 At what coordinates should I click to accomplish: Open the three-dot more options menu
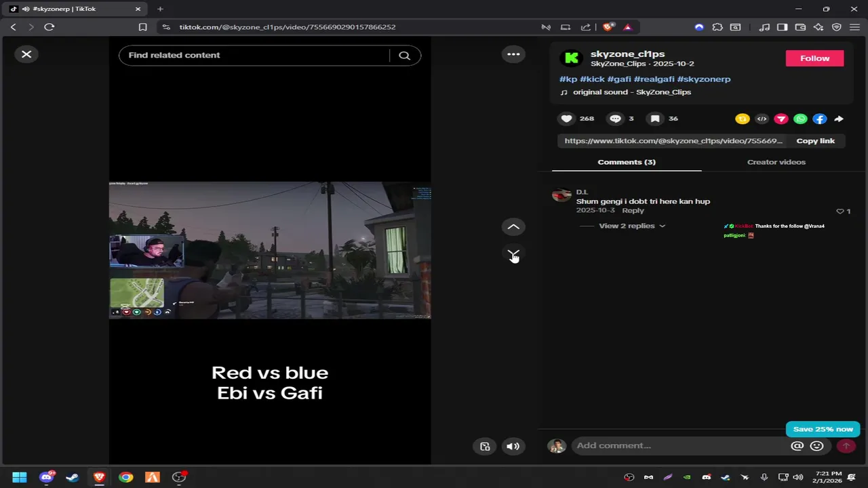[x=513, y=54]
